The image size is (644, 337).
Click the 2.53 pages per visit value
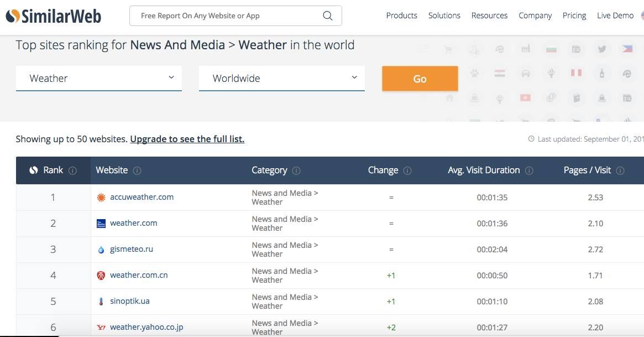595,197
